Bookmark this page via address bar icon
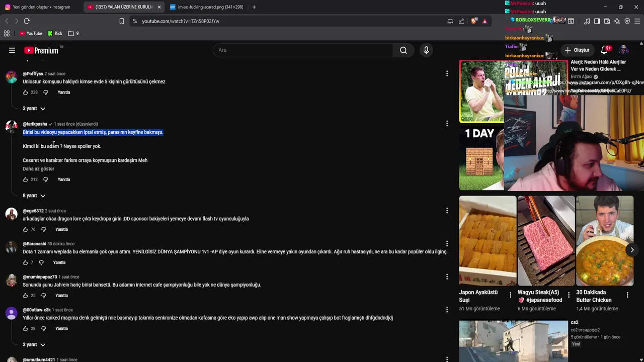 coord(121,21)
